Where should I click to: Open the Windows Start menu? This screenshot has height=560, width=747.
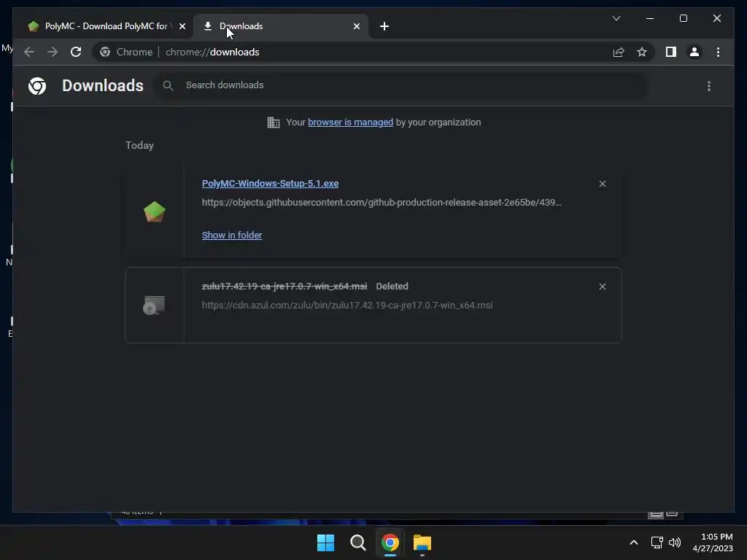(x=326, y=542)
